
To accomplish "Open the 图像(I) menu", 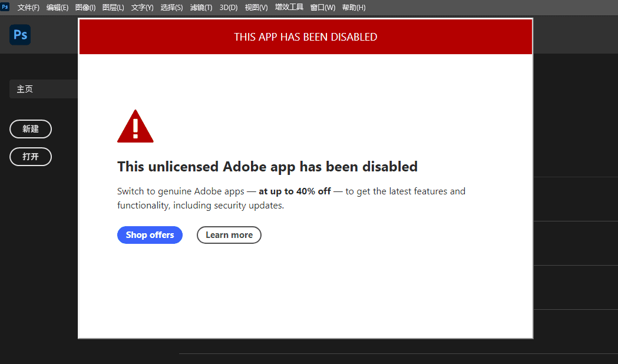I will 85,8.
